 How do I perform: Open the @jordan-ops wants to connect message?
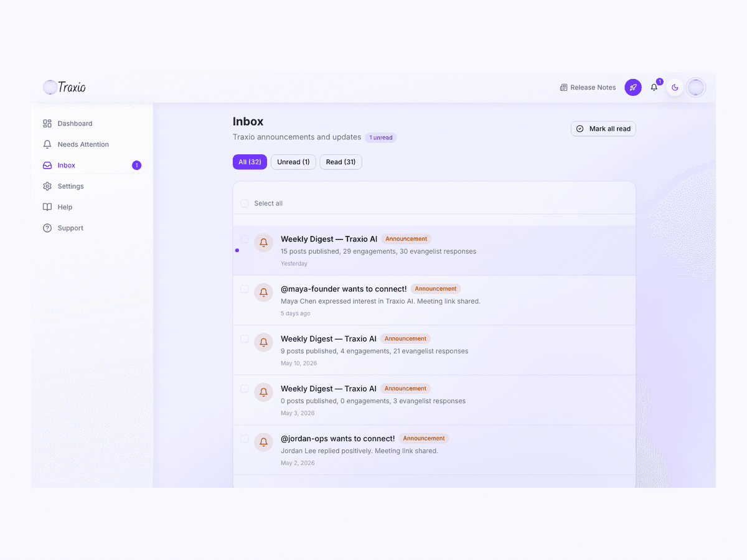[x=434, y=450]
